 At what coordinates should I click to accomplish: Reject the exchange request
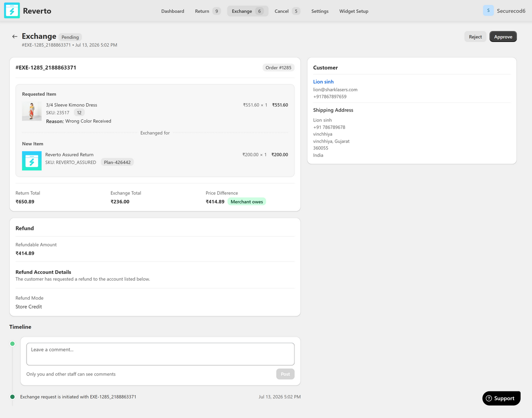(475, 37)
